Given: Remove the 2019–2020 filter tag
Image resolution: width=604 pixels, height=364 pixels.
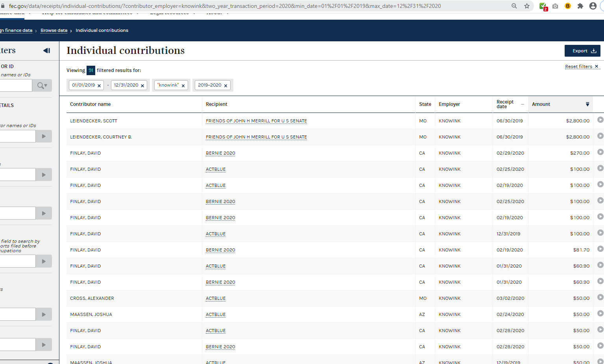Looking at the screenshot, I should pos(225,86).
